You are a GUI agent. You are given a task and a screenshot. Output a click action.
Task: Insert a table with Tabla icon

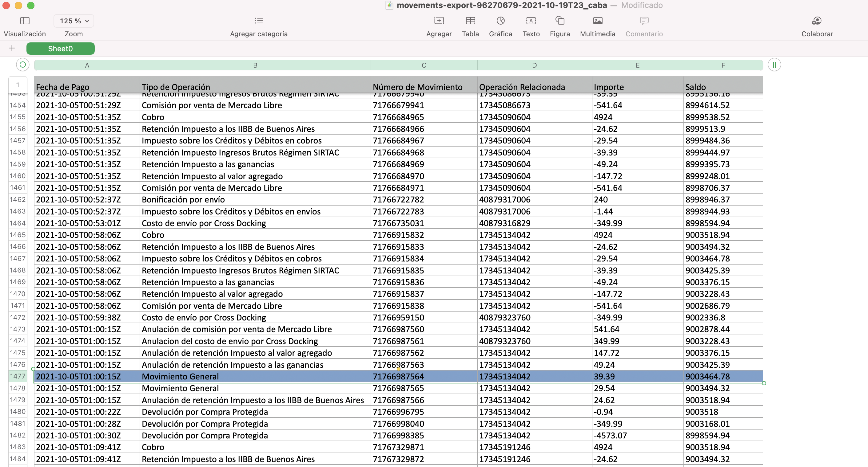(470, 21)
